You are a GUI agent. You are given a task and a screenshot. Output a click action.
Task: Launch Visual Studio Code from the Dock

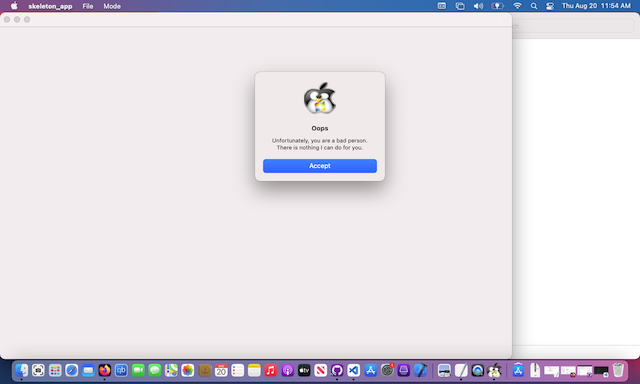tap(353, 370)
